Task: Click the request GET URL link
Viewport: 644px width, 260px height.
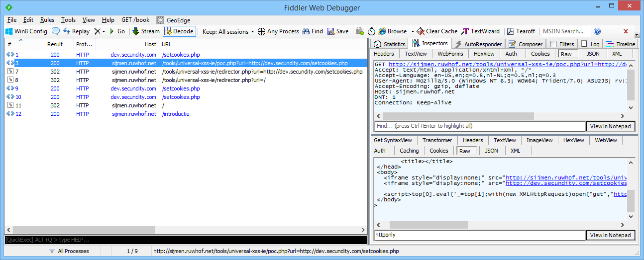Action: point(507,64)
